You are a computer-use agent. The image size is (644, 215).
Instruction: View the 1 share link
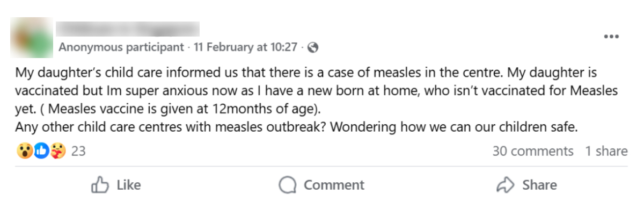coord(606,152)
